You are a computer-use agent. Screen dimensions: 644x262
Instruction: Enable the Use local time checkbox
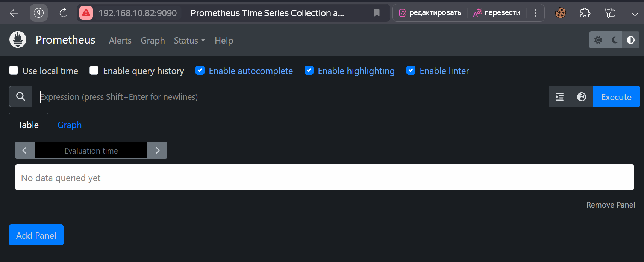pyautogui.click(x=14, y=71)
